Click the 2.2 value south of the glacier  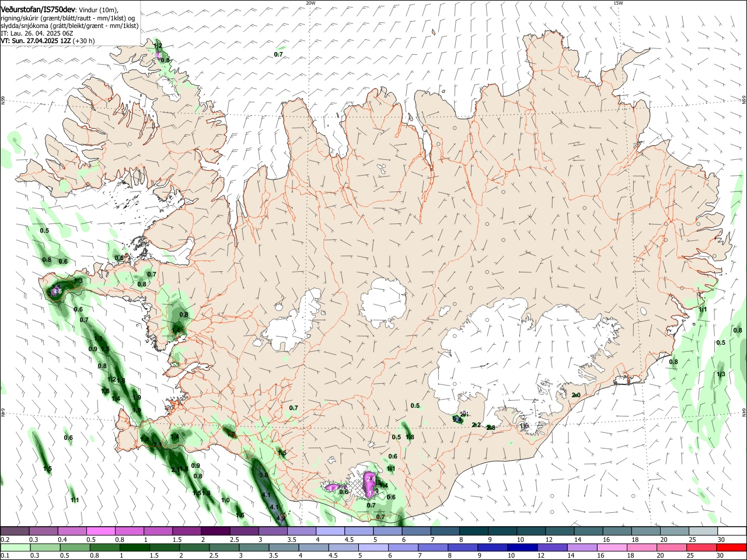(x=476, y=425)
